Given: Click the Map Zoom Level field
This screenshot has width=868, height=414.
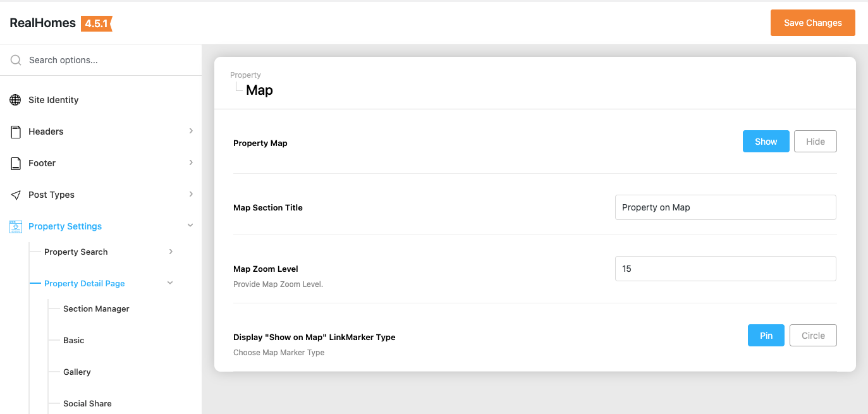Looking at the screenshot, I should [725, 269].
